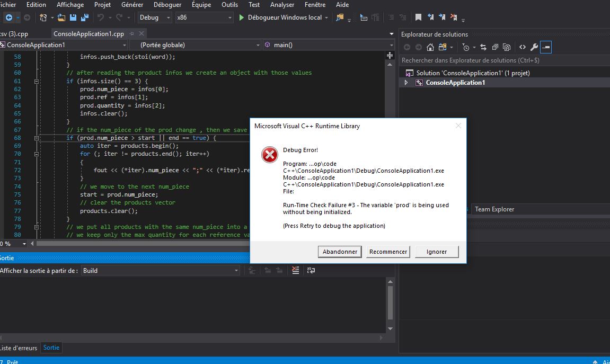The height and width of the screenshot is (364, 610).
Task: Close the Runtime Library error dialog
Action: coord(458,126)
